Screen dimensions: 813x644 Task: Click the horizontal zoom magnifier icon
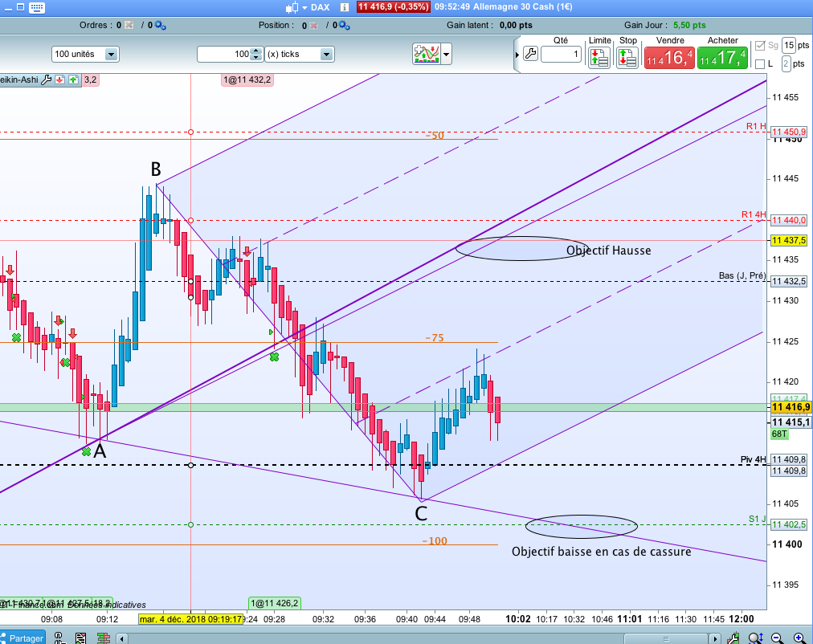coord(755,638)
